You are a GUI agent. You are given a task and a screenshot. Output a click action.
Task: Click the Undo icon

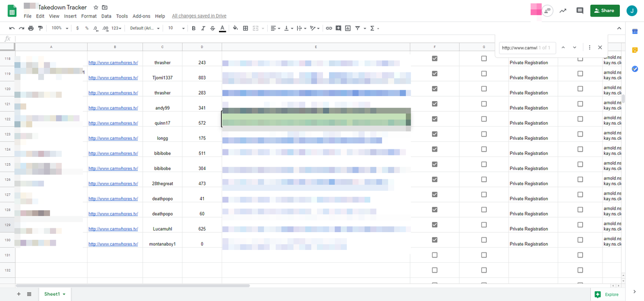click(12, 28)
